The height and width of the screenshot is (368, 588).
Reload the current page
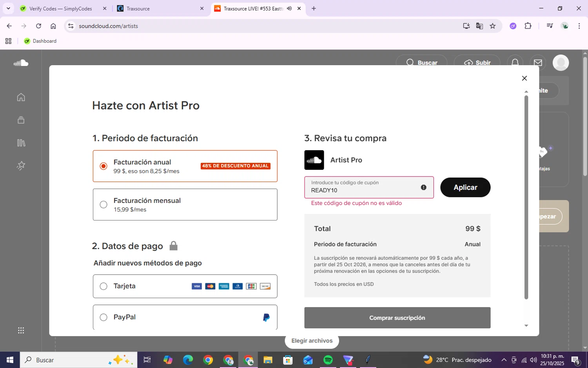(x=38, y=26)
